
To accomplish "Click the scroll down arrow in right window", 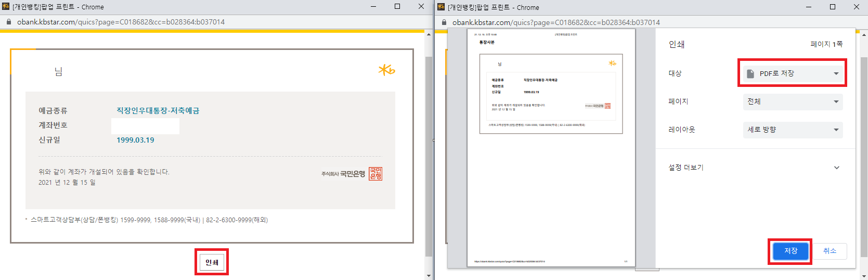I will (864, 276).
